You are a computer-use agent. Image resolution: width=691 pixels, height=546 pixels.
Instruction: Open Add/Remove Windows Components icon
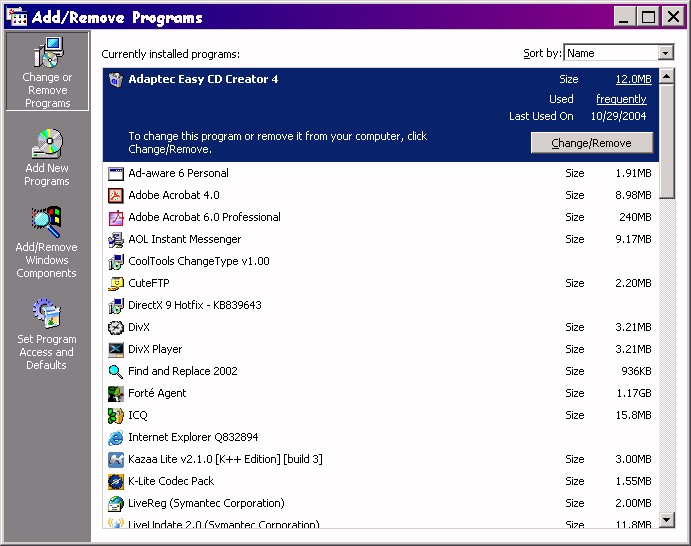pyautogui.click(x=46, y=222)
